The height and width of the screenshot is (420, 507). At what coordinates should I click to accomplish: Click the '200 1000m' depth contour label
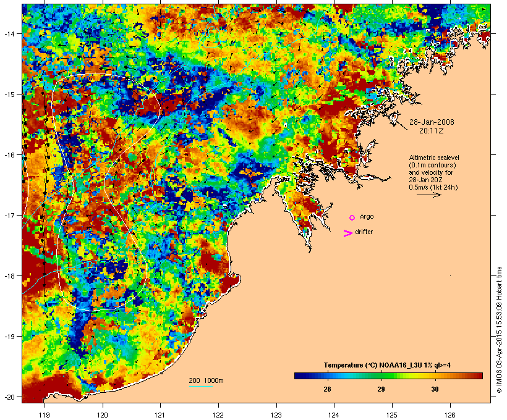206,380
